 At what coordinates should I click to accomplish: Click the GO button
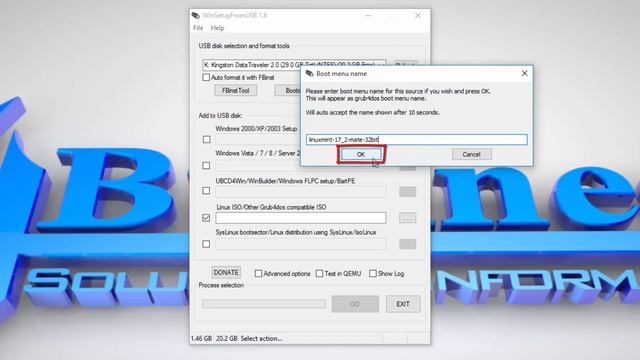[x=355, y=304]
